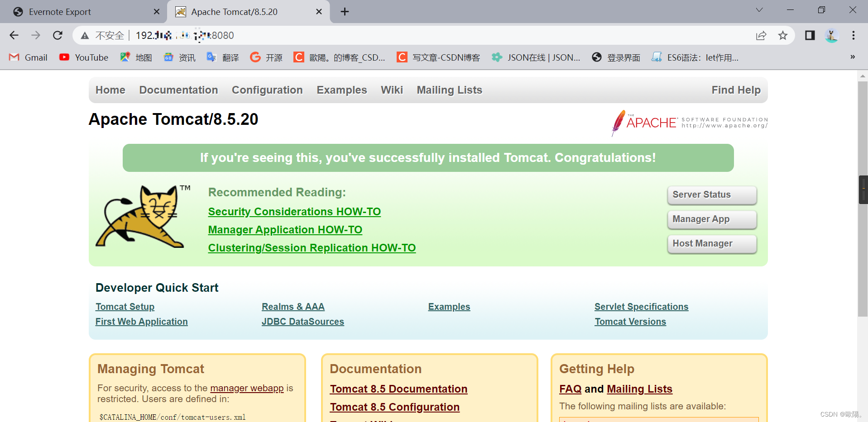Screen dimensions: 868x422
Task: Open Mailing Lists in top navigation
Action: click(x=449, y=90)
